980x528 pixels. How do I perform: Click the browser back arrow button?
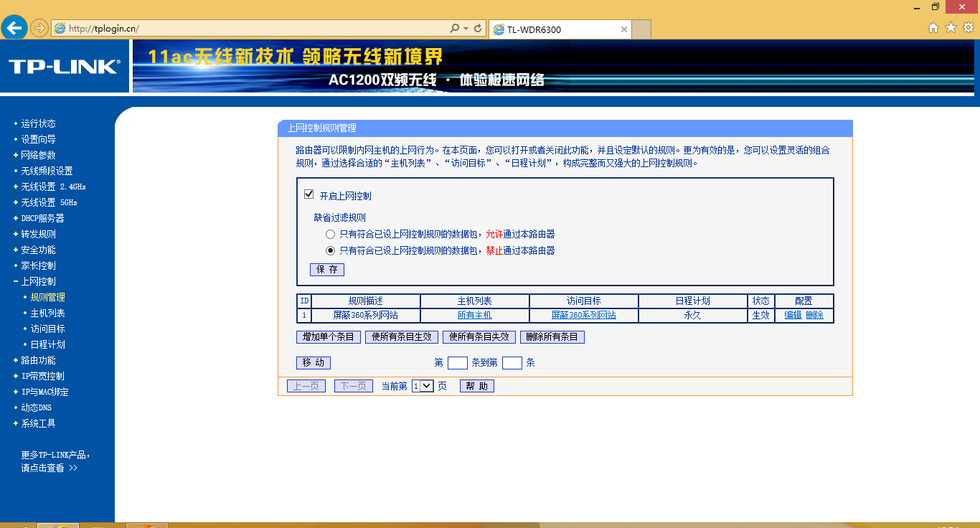click(x=14, y=28)
